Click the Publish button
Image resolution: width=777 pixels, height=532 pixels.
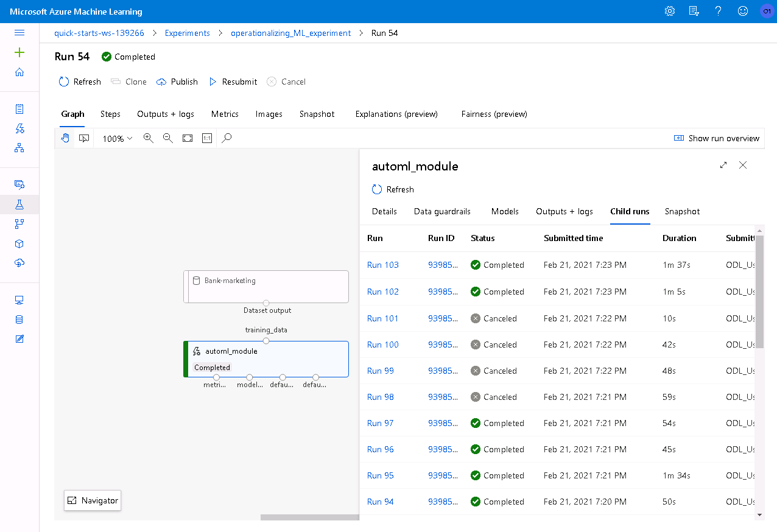177,82
